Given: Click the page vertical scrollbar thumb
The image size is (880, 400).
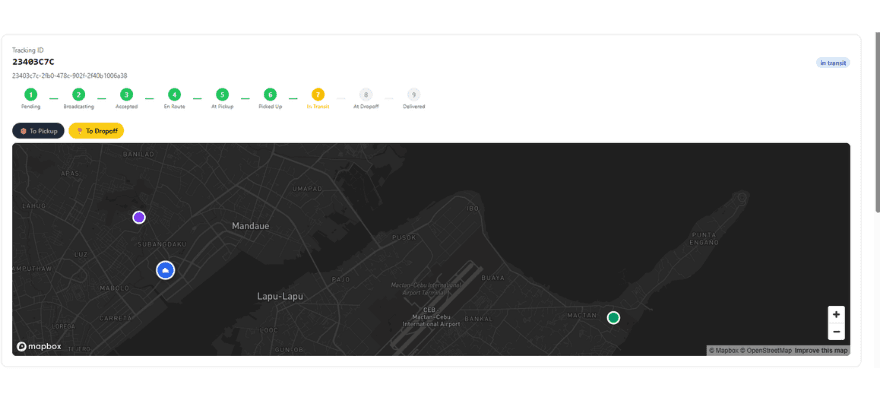Looking at the screenshot, I should point(878,121).
